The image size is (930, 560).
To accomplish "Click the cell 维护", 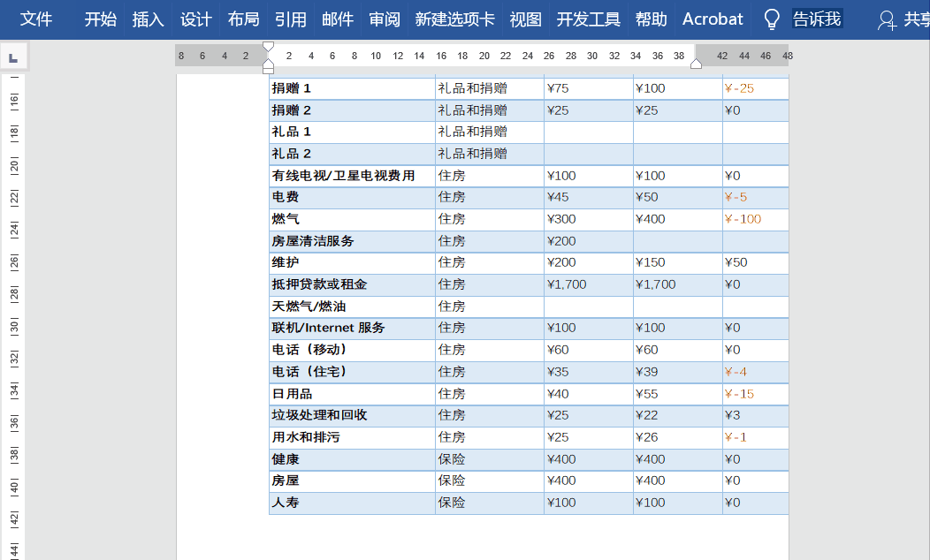I will 353,262.
